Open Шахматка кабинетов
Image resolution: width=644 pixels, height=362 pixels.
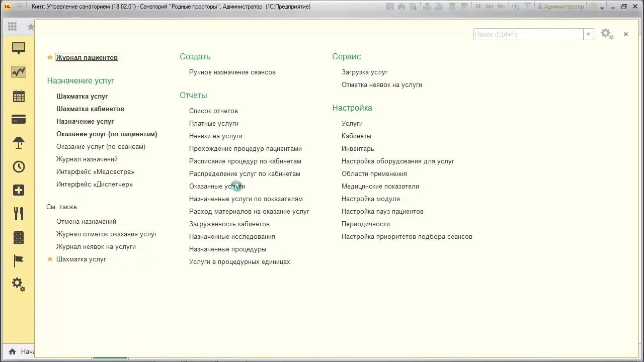pyautogui.click(x=90, y=109)
